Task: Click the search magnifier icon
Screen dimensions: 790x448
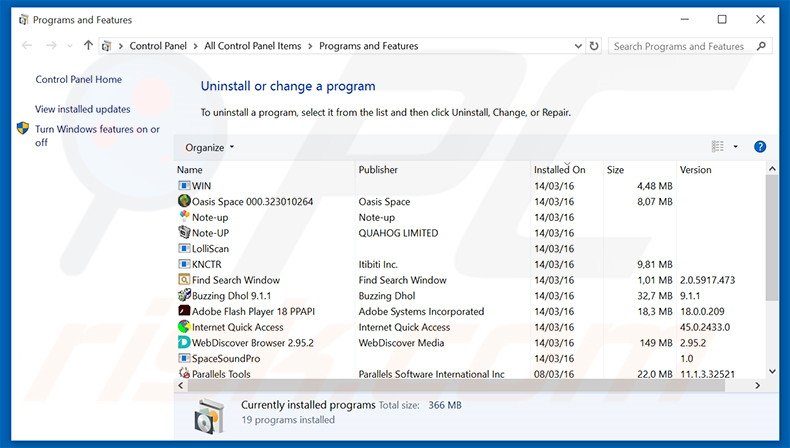Action: pos(761,46)
